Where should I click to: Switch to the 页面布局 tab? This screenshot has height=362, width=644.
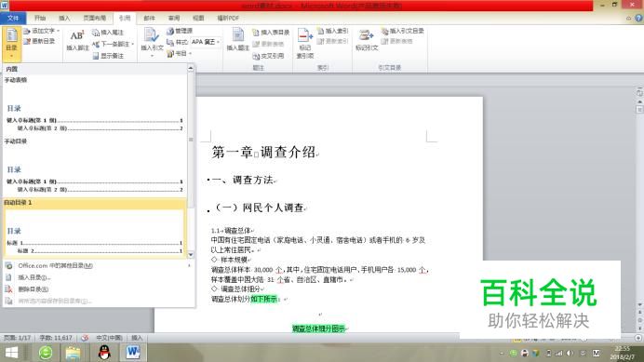pos(95,18)
